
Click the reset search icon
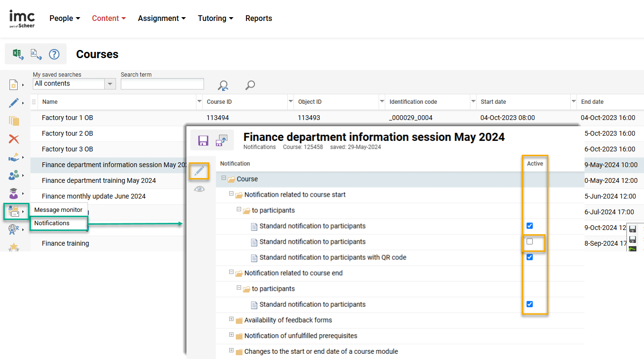[x=223, y=85]
